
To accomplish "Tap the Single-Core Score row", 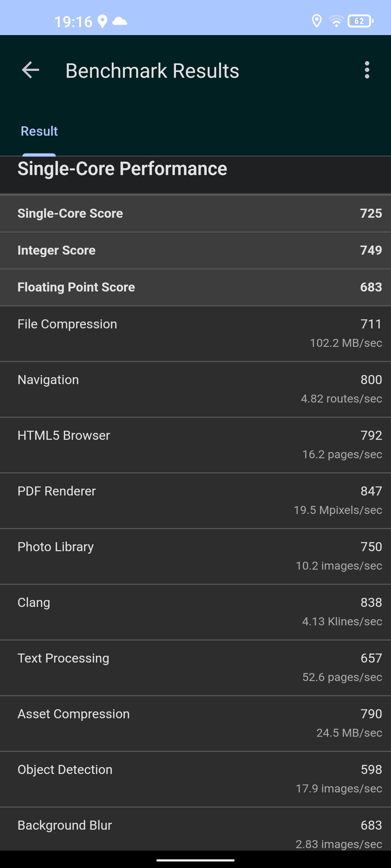I will (195, 213).
